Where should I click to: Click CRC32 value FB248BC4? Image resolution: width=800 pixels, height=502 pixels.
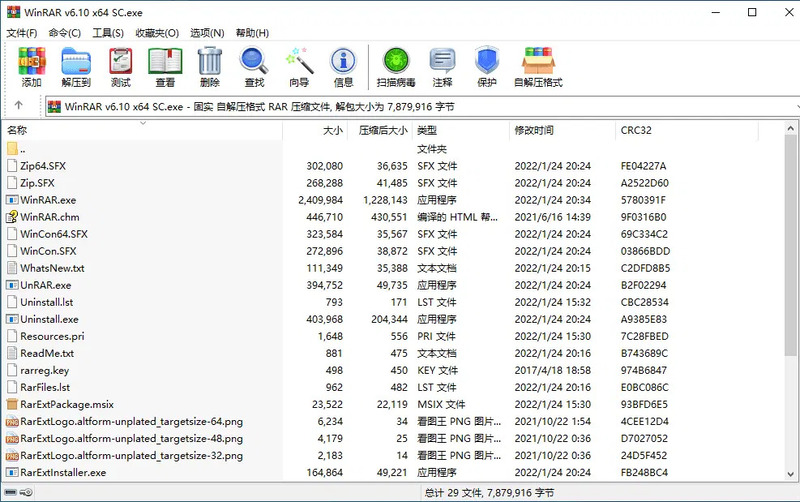click(x=644, y=472)
